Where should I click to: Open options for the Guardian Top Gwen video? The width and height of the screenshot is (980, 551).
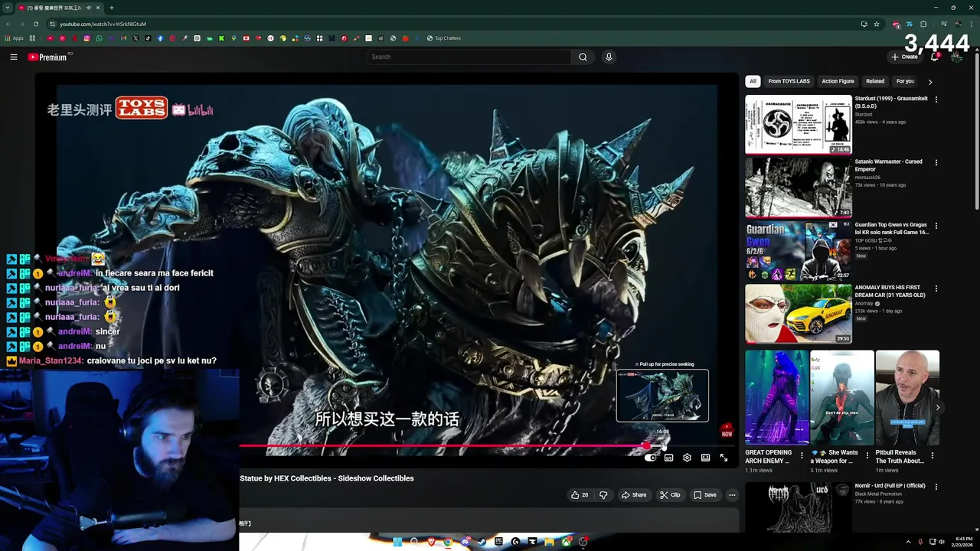click(x=936, y=226)
